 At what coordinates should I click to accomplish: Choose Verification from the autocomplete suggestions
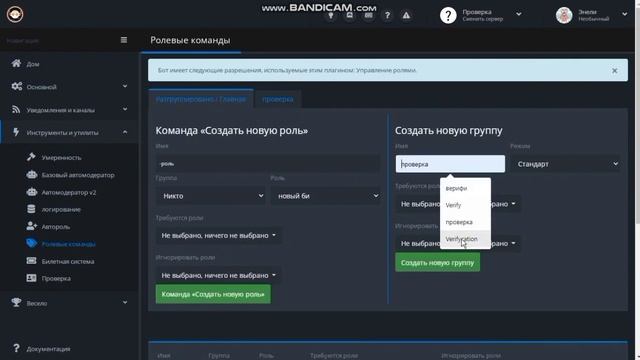click(465, 239)
